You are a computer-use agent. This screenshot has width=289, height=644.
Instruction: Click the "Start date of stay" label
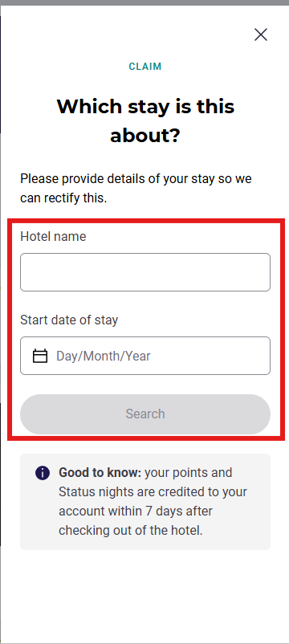pyautogui.click(x=69, y=320)
